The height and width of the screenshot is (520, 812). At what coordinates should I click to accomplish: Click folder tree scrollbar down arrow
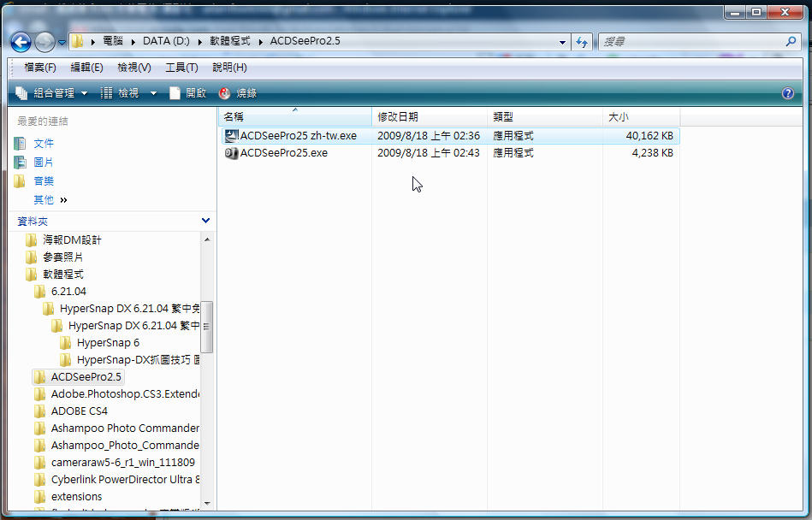(207, 503)
